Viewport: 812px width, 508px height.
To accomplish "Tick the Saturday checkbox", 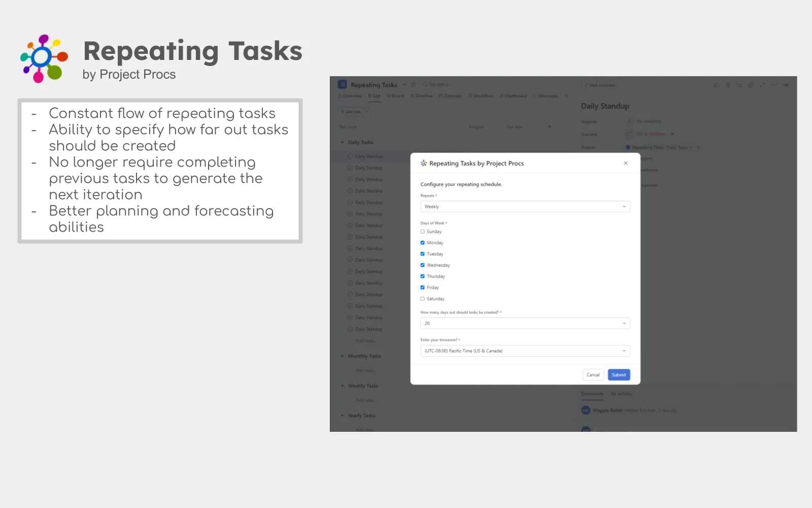I will click(x=422, y=299).
